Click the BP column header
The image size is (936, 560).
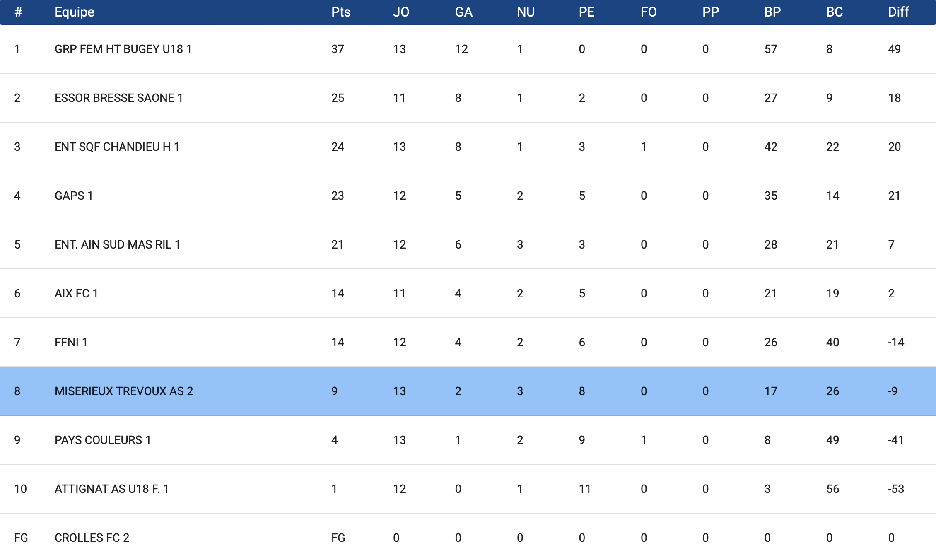click(x=772, y=12)
